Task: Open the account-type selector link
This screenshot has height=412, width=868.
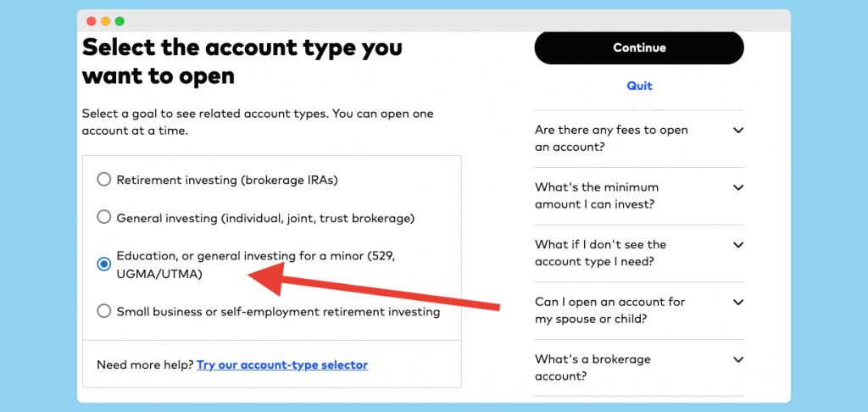Action: coord(282,365)
